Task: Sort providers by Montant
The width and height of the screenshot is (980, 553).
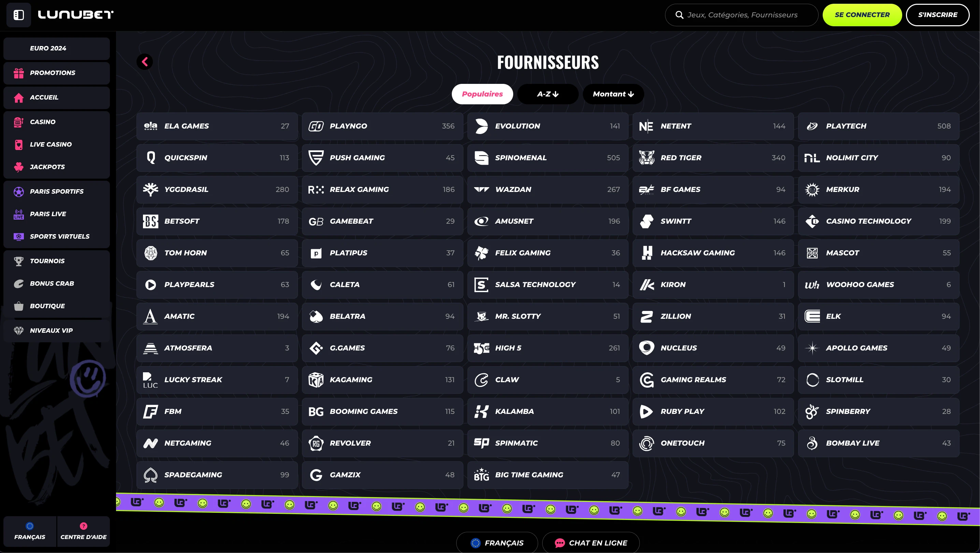Action: (613, 94)
